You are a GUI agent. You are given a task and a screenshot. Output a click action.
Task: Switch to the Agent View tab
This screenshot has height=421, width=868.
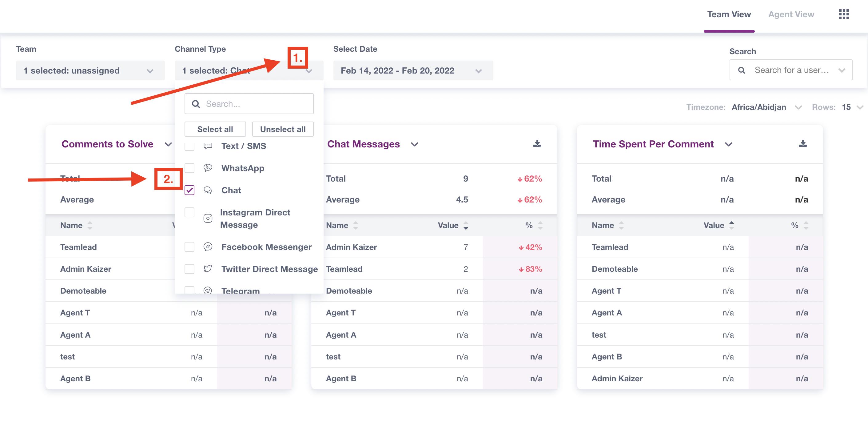(x=791, y=14)
